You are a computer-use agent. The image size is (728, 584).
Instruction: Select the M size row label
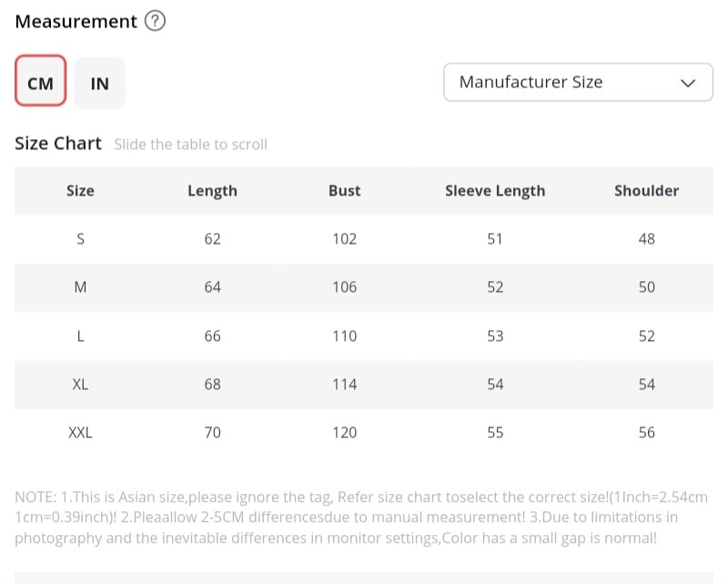[80, 287]
